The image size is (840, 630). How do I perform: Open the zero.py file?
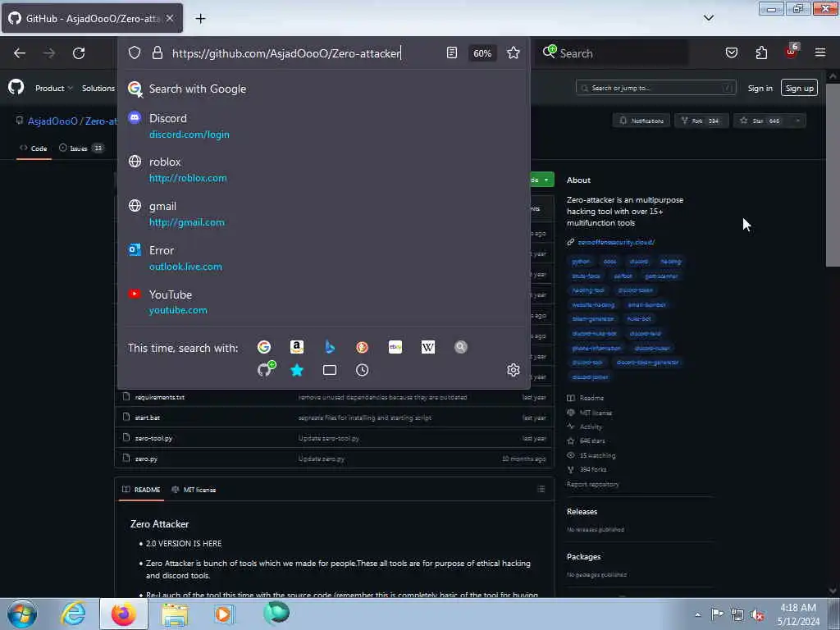coord(146,459)
